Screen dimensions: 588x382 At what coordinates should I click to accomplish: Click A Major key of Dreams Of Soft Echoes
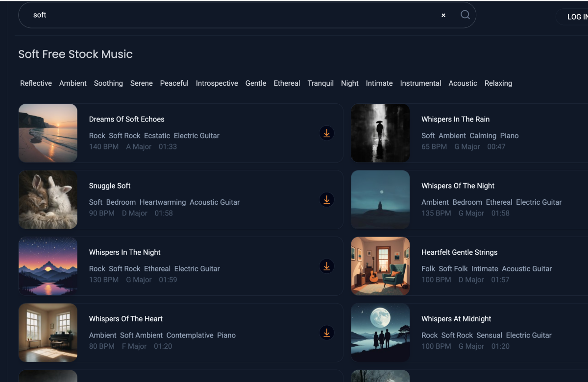[x=139, y=146]
